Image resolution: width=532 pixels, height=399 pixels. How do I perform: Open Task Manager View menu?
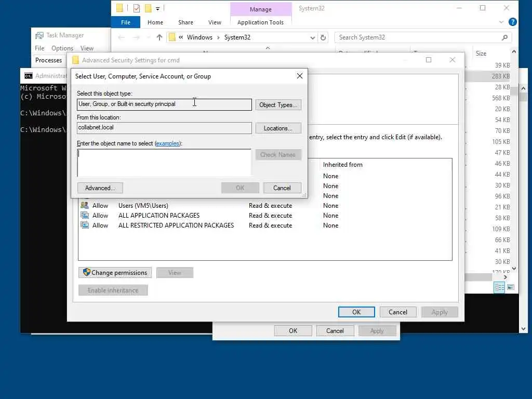coord(87,48)
